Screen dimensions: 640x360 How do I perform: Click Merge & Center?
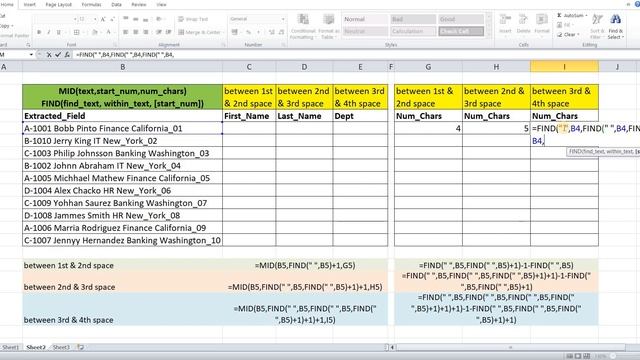pyautogui.click(x=200, y=32)
